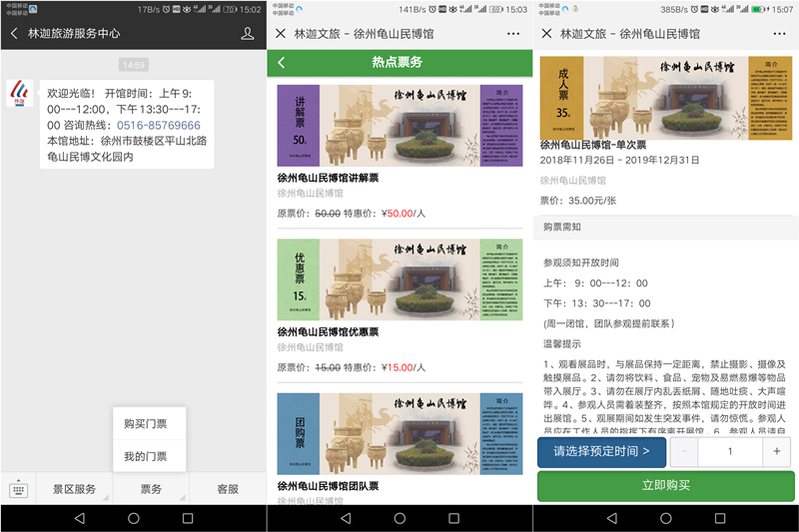Image resolution: width=799 pixels, height=532 pixels.
Task: Tap Android home button in right phone
Action: point(666,518)
